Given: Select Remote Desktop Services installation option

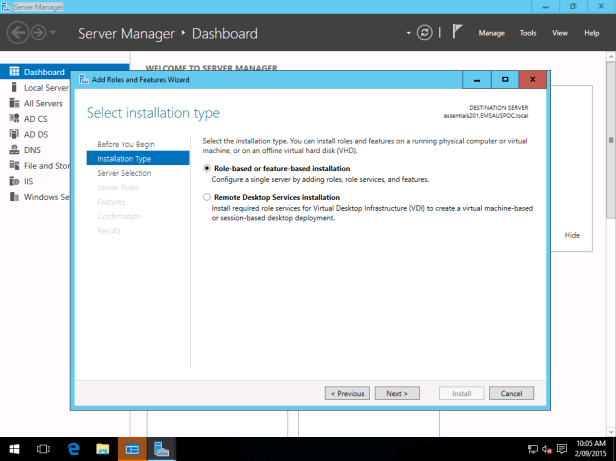Looking at the screenshot, I should pyautogui.click(x=207, y=198).
